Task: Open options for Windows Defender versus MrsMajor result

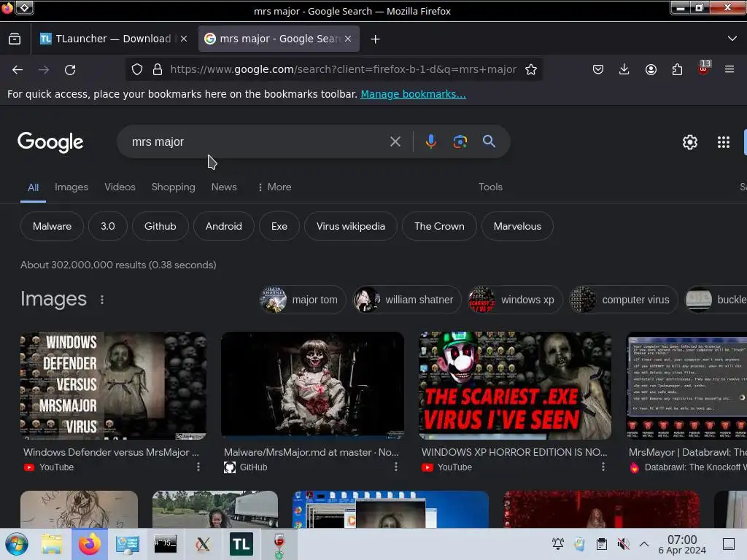Action: pyautogui.click(x=198, y=467)
